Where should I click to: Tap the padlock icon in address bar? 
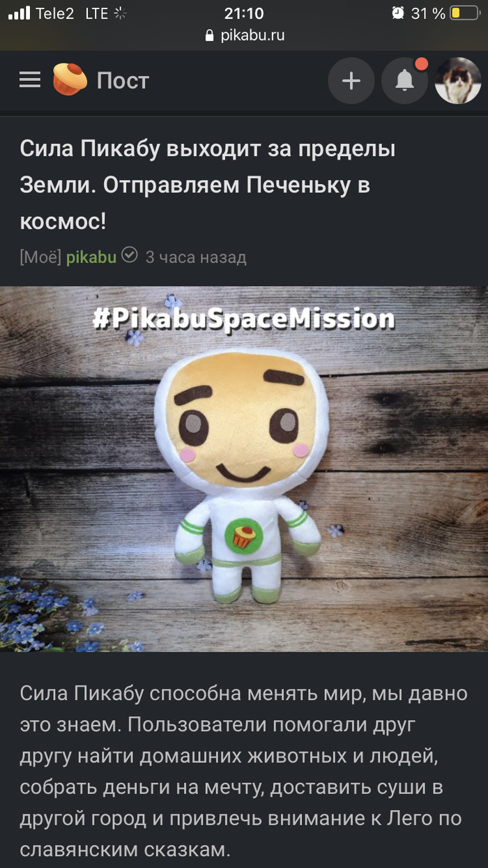[209, 36]
